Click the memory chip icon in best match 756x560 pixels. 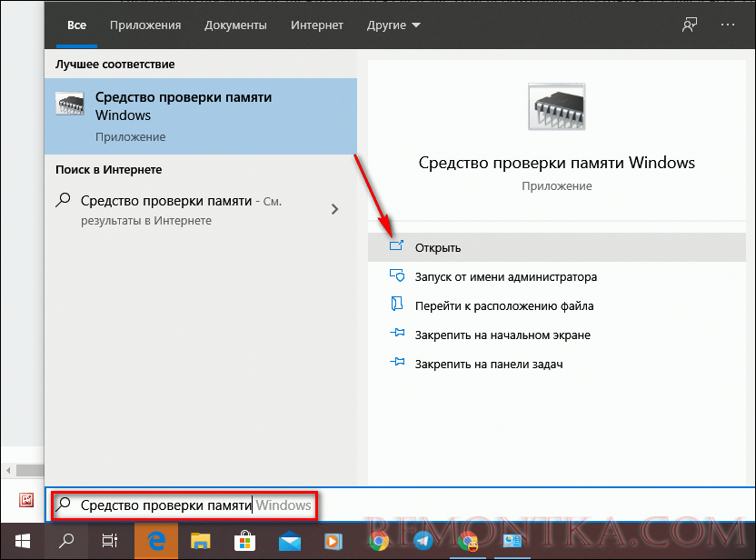(x=69, y=103)
